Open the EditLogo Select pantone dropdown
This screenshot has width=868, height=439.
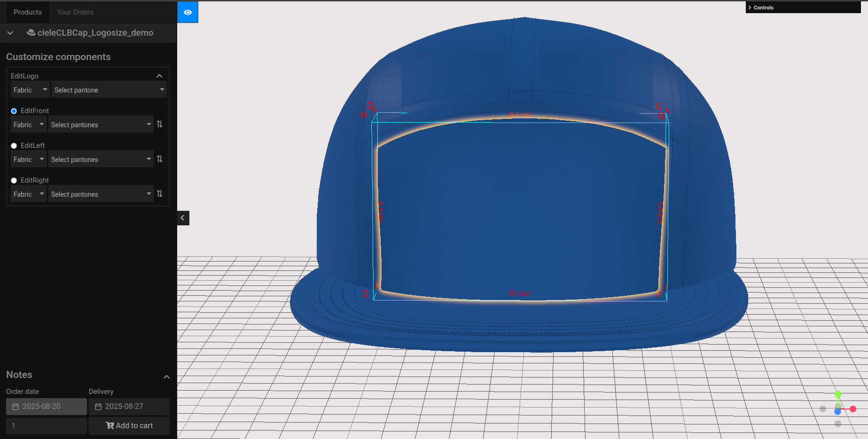pyautogui.click(x=109, y=90)
